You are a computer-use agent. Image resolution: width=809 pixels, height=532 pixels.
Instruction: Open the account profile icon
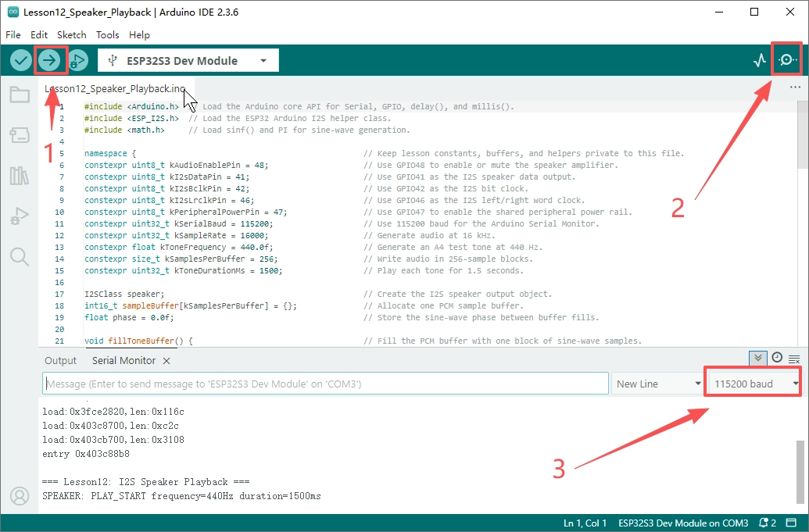(x=20, y=496)
